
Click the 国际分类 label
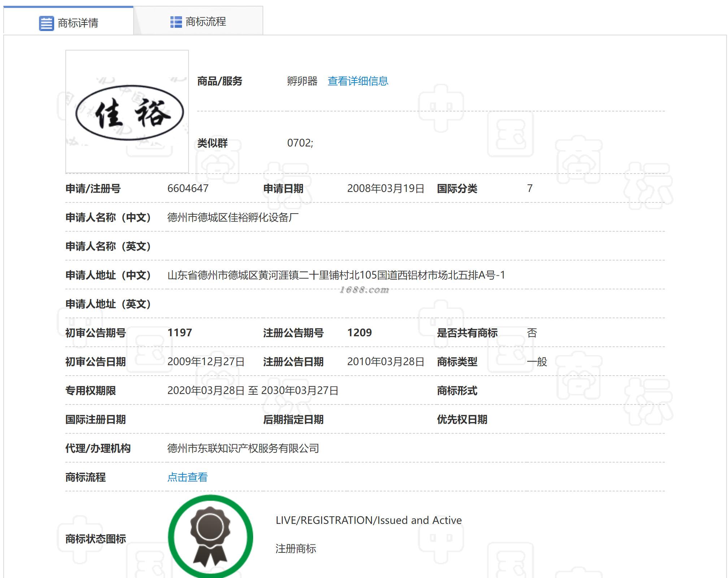(457, 188)
